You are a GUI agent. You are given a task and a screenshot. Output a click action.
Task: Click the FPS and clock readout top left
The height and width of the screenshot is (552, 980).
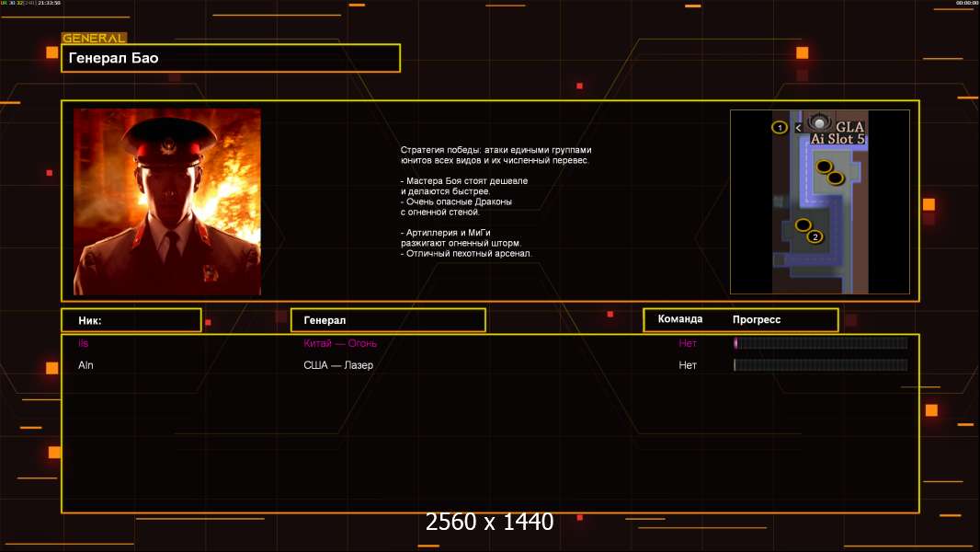30,3
